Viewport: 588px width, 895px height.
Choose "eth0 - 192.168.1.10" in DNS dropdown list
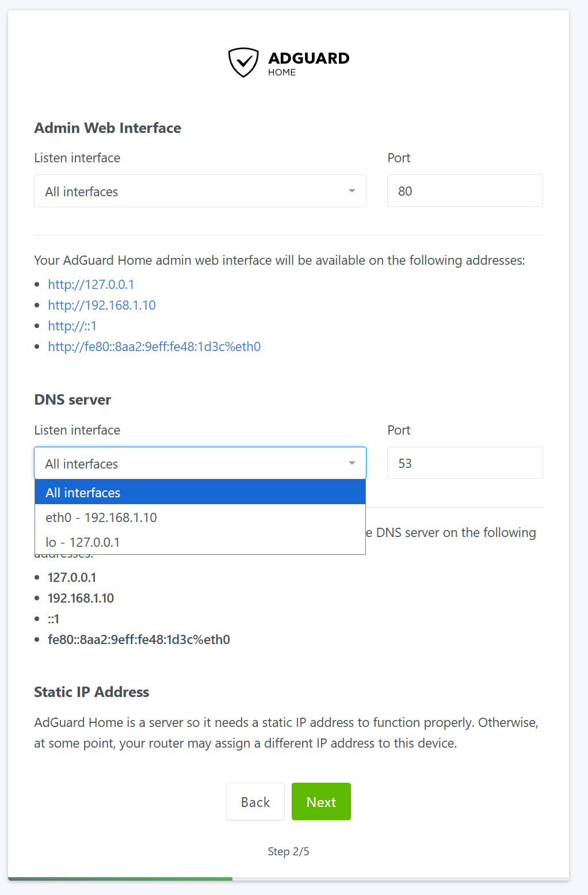200,517
